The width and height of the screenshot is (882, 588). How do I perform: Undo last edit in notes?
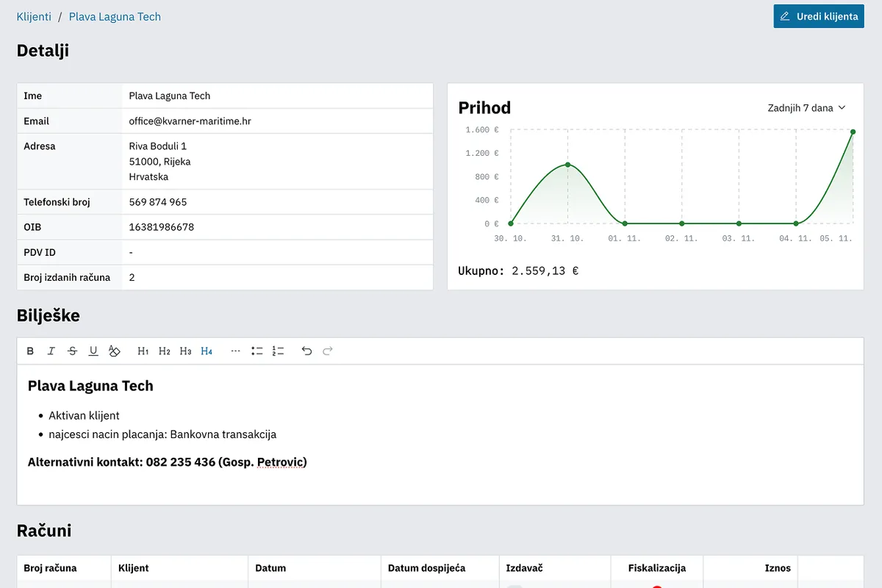coord(306,351)
